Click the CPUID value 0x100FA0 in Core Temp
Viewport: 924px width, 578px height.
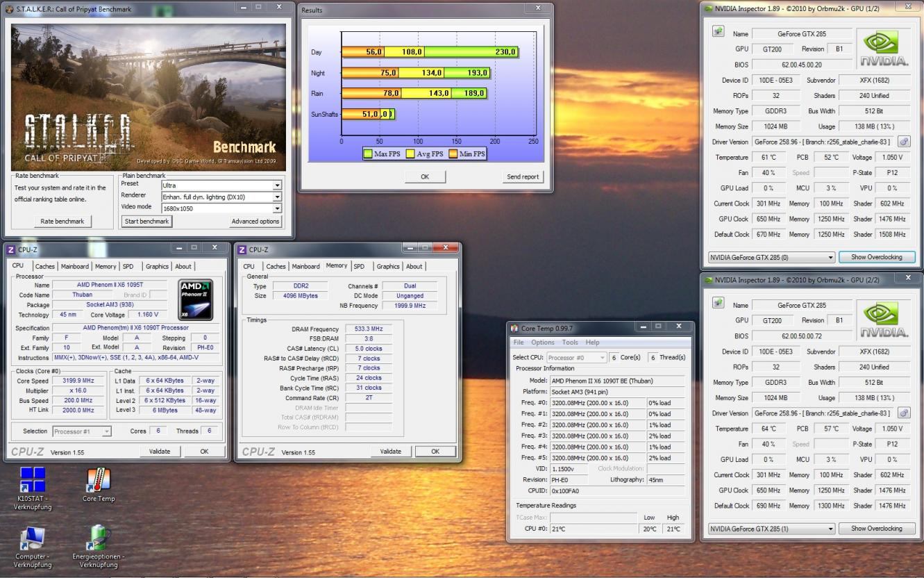[616, 490]
